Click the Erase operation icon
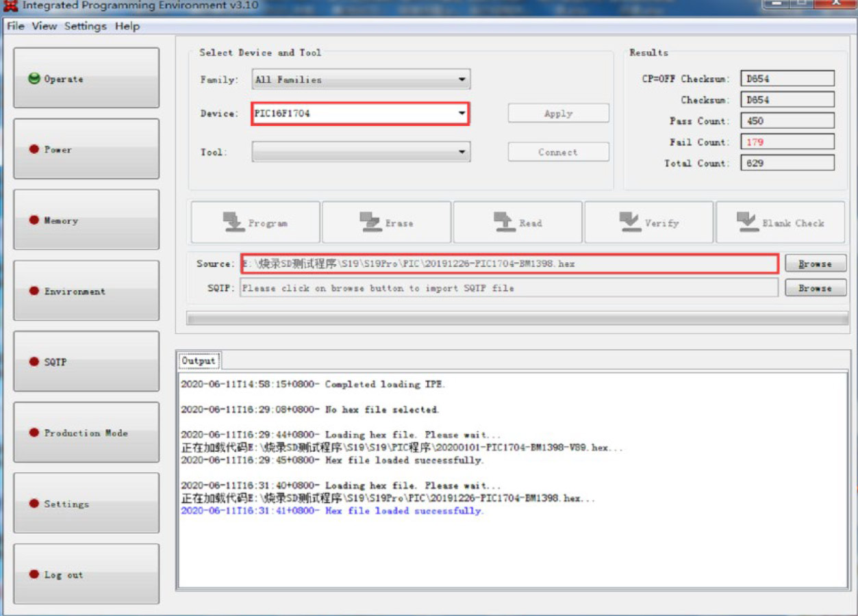The image size is (858, 616). coord(368,220)
